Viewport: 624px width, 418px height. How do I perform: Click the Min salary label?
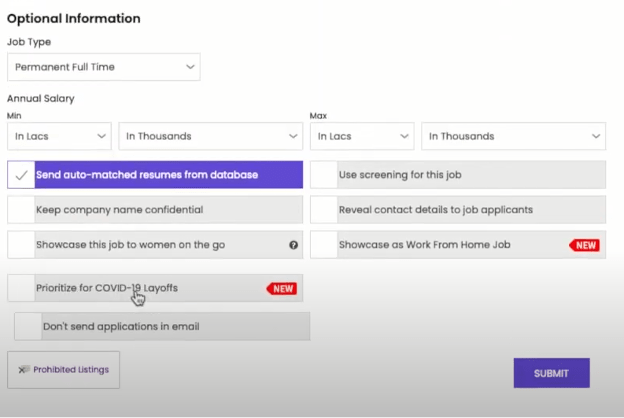point(14,116)
